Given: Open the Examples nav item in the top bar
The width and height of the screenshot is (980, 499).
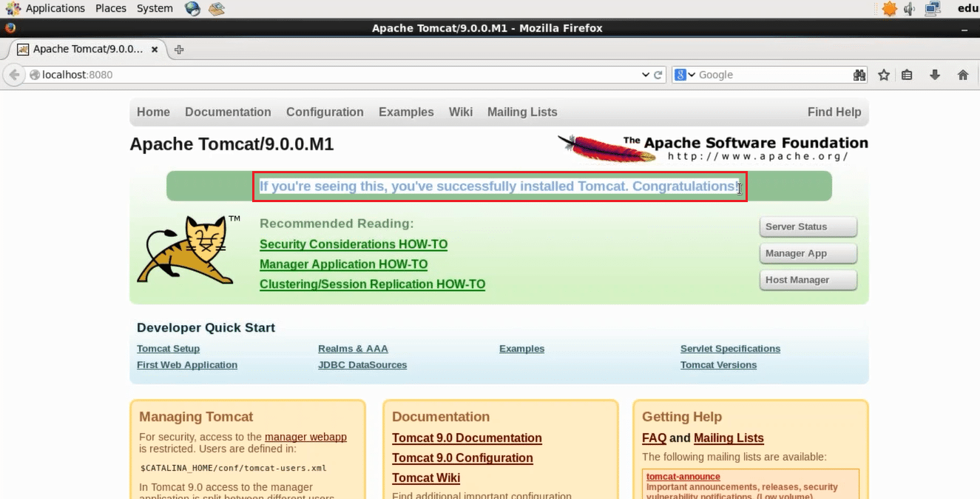Looking at the screenshot, I should tap(406, 112).
